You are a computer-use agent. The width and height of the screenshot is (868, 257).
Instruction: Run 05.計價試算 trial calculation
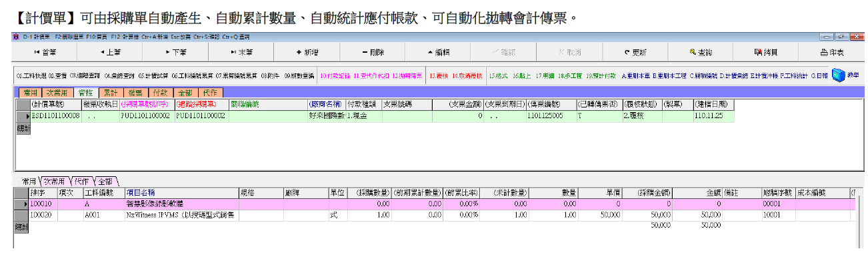click(153, 76)
